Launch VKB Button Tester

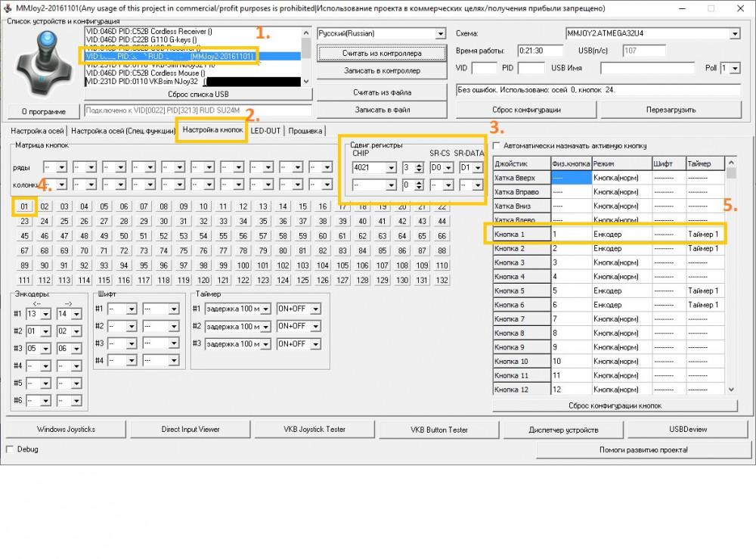pyautogui.click(x=439, y=430)
